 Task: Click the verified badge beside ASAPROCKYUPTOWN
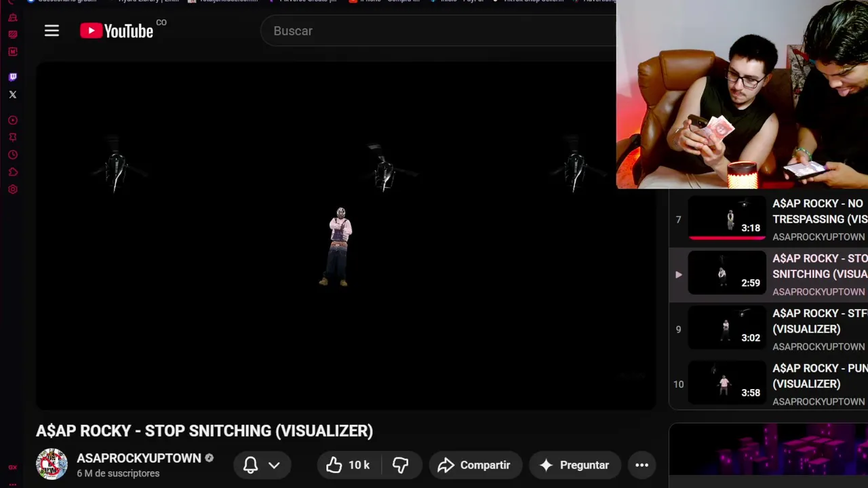click(209, 458)
